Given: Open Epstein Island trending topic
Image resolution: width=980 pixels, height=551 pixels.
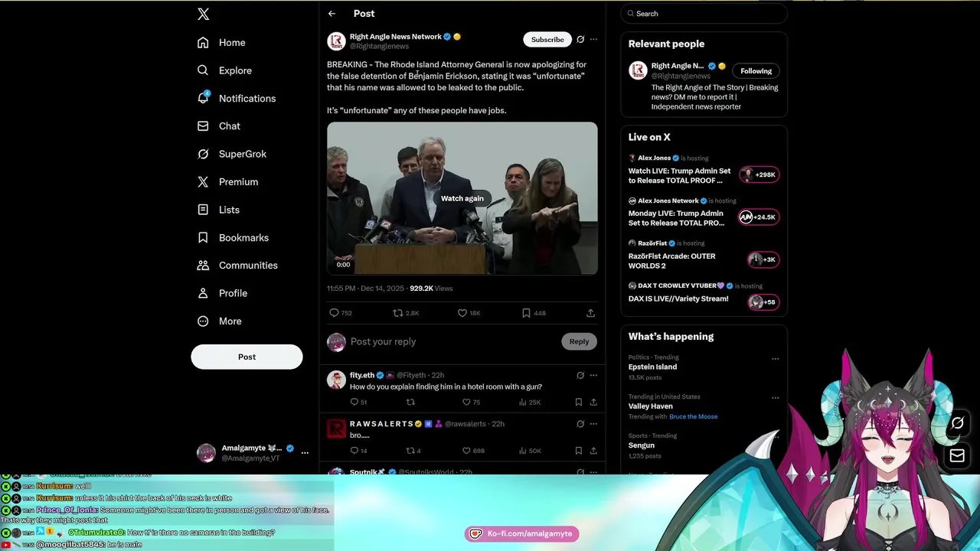Looking at the screenshot, I should tap(652, 367).
